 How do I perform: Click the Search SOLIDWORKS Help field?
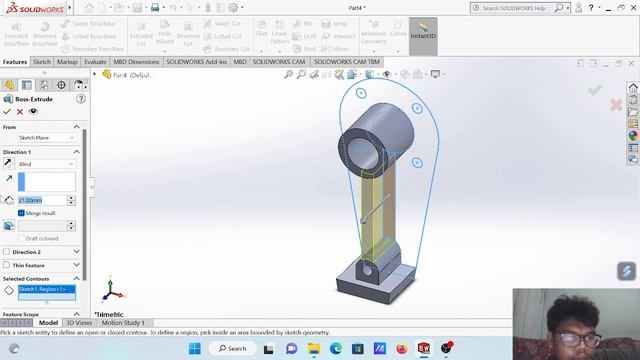point(516,8)
